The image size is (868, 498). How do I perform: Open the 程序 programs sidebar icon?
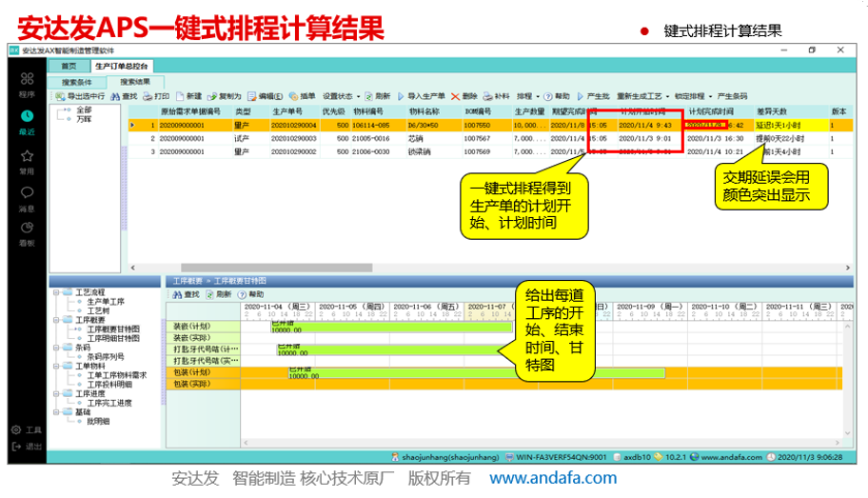(27, 79)
